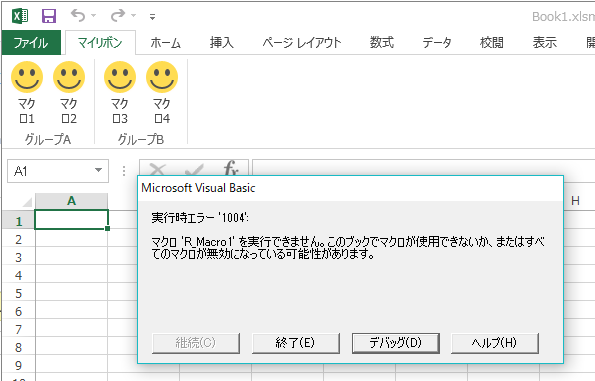The width and height of the screenshot is (595, 381).
Task: Select row 1 header
Action: [18, 221]
